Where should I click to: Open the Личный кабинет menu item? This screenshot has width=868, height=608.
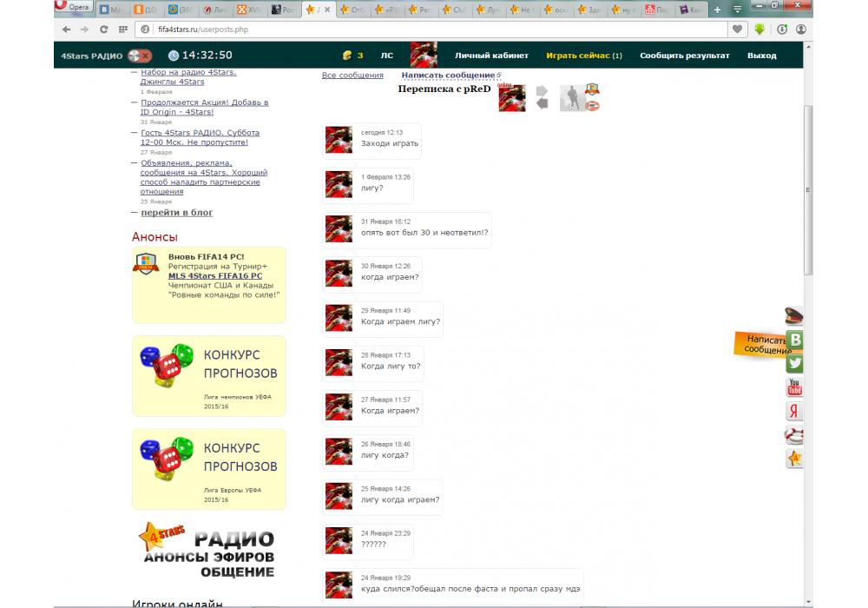(491, 56)
